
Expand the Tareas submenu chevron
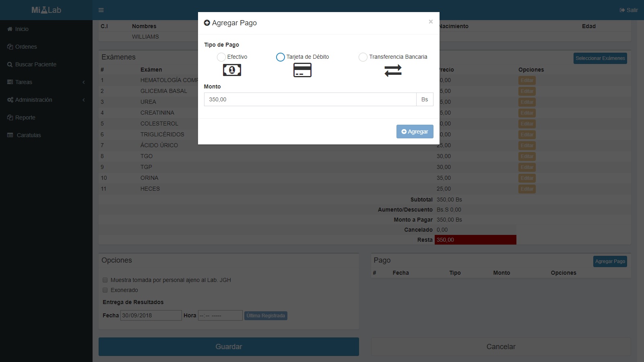coord(84,82)
